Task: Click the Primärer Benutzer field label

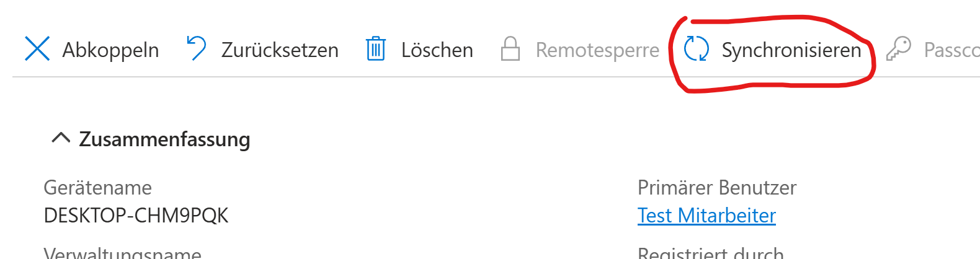Action: point(716,187)
